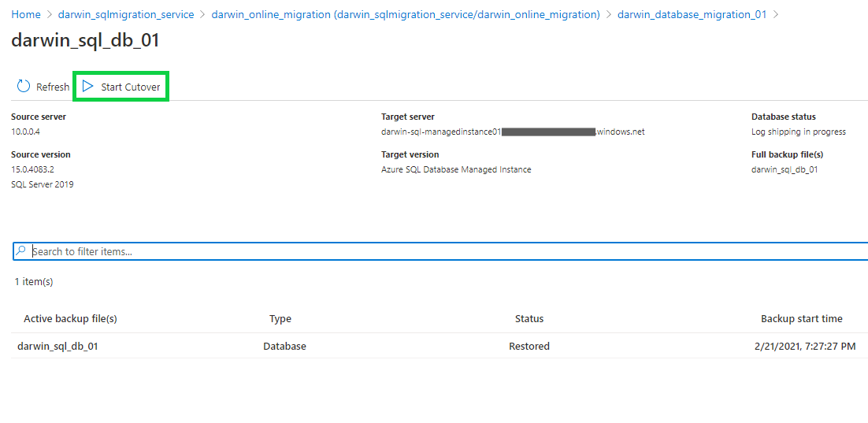This screenshot has height=423, width=868.
Task: Open darwin_database_migration_01 breadcrumb
Action: [x=692, y=14]
